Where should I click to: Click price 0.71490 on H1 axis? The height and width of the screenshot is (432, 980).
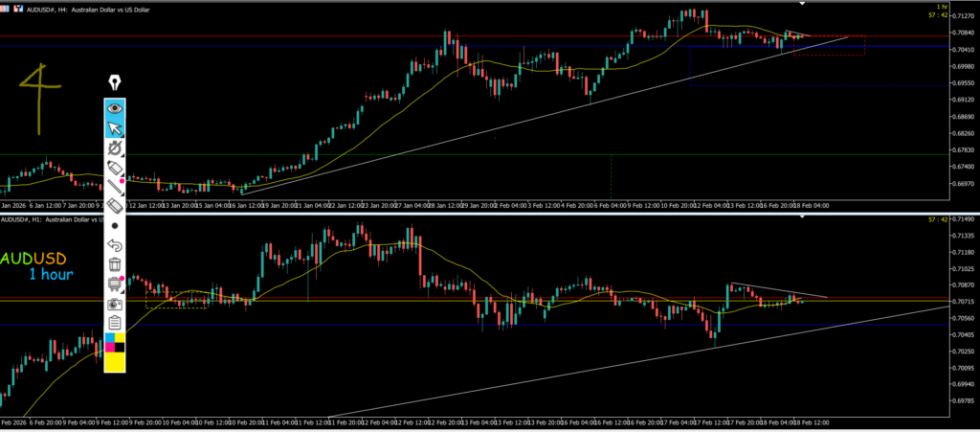click(x=962, y=220)
